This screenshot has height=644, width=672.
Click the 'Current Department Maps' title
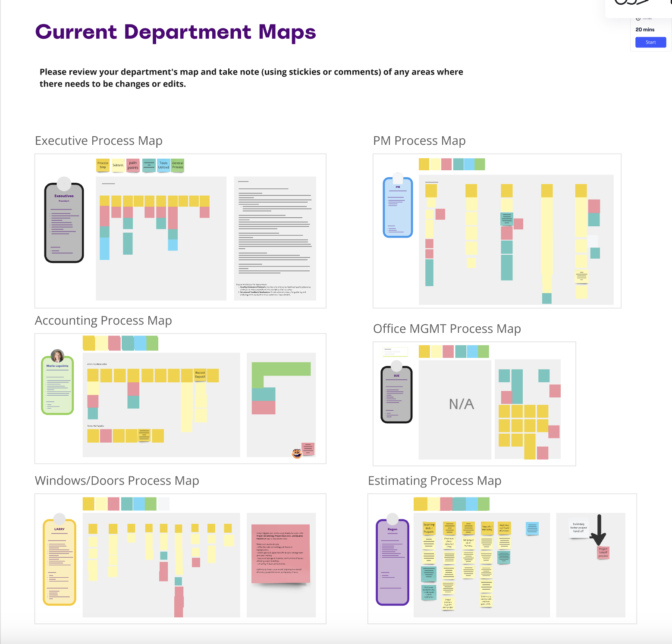pos(176,32)
